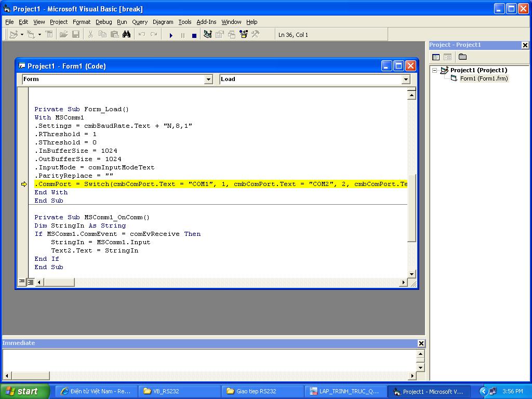This screenshot has width=532, height=399.
Task: Open the Window menu
Action: (231, 22)
